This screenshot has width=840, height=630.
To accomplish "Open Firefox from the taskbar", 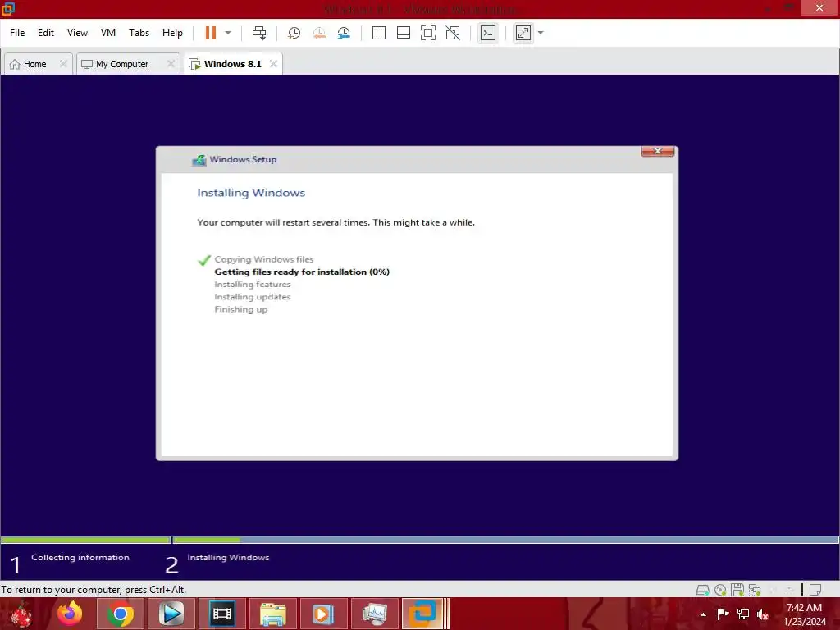I will click(x=70, y=614).
